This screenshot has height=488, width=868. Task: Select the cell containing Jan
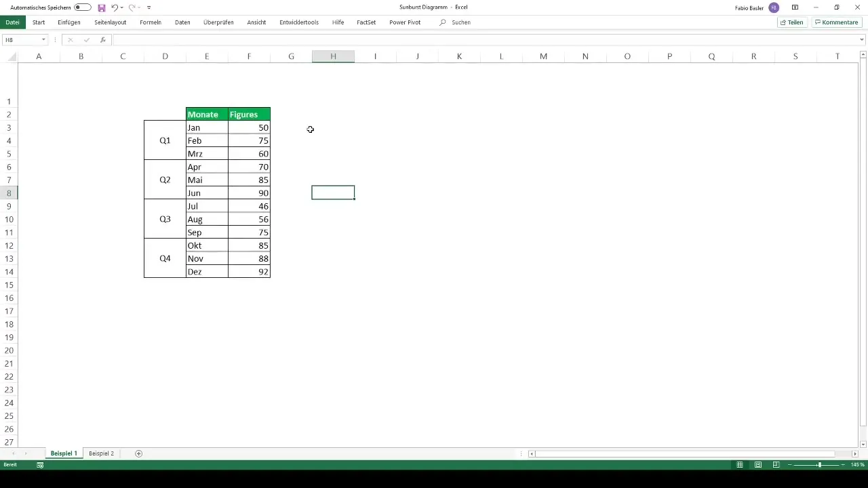click(207, 127)
